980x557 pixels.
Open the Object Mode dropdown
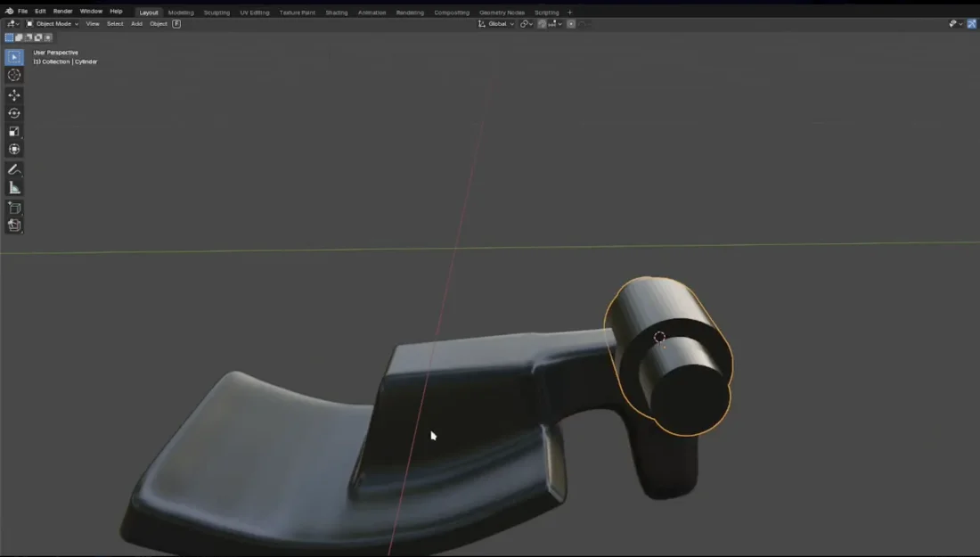click(53, 24)
